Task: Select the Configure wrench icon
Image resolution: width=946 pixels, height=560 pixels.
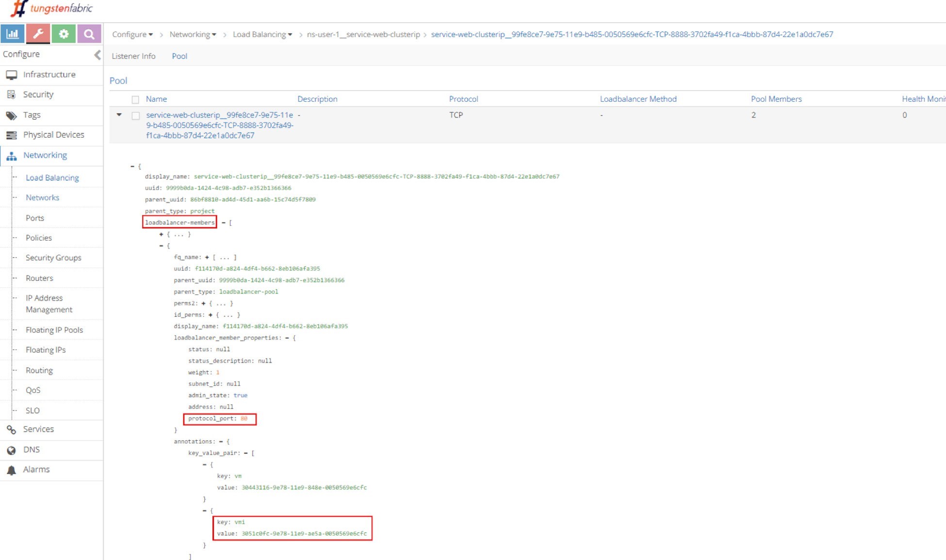Action: (38, 34)
